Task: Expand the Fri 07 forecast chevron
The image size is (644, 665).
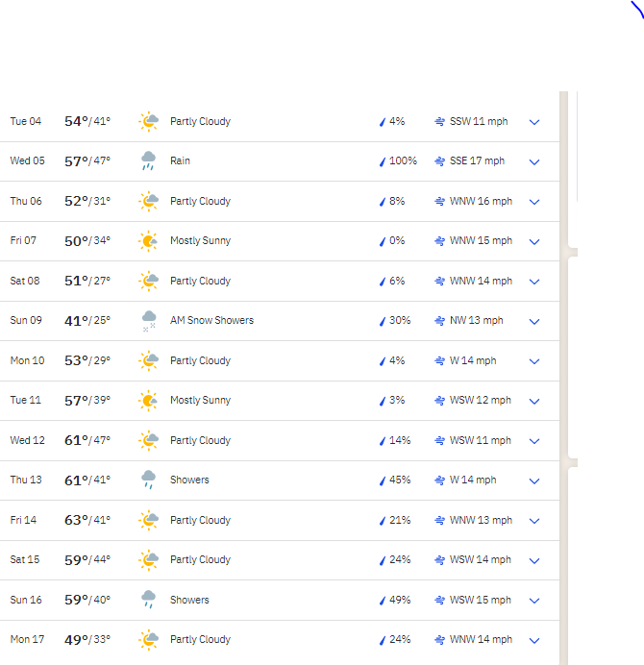Action: pyautogui.click(x=534, y=242)
